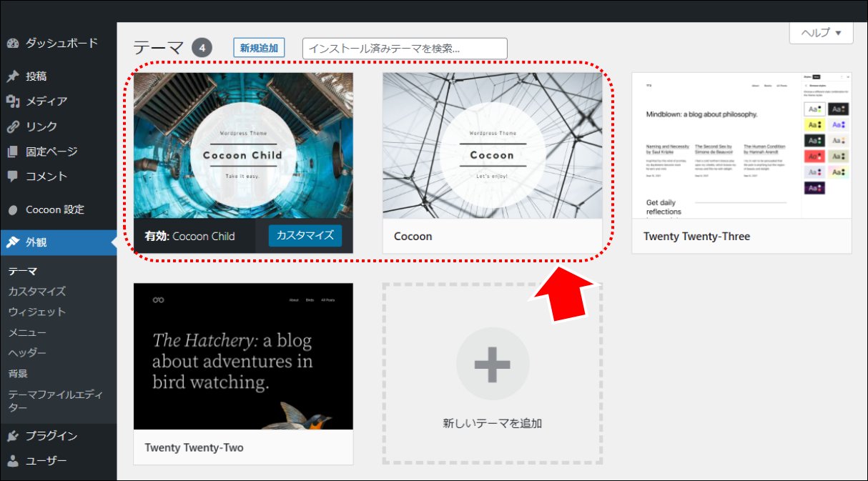The image size is (868, 481).
Task: Click the 新規追加 button
Action: point(259,48)
